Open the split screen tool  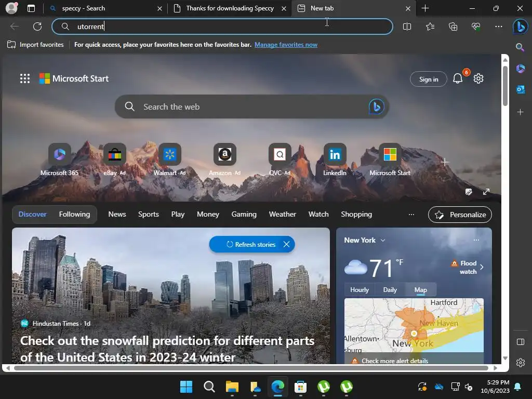click(407, 26)
